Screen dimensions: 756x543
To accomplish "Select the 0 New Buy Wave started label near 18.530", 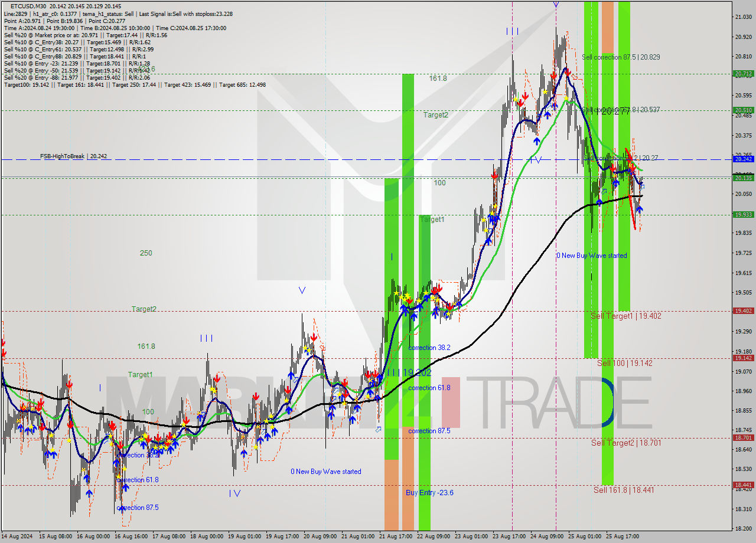I will 326,472.
